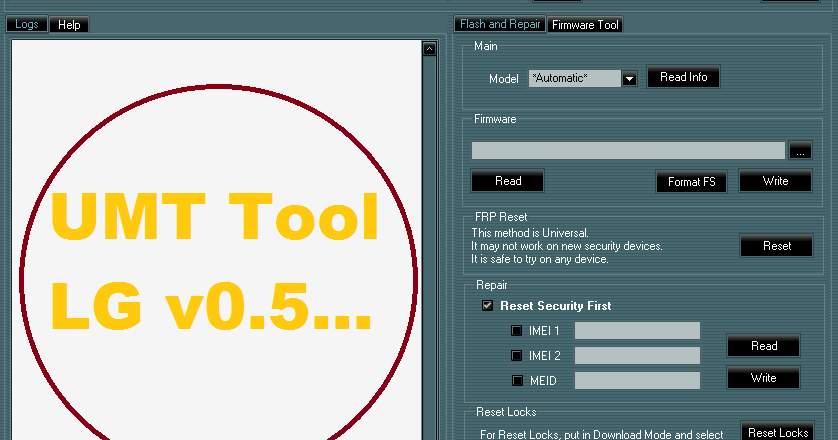
Task: Click 'It may not work on new security devices.'
Action: point(567,246)
